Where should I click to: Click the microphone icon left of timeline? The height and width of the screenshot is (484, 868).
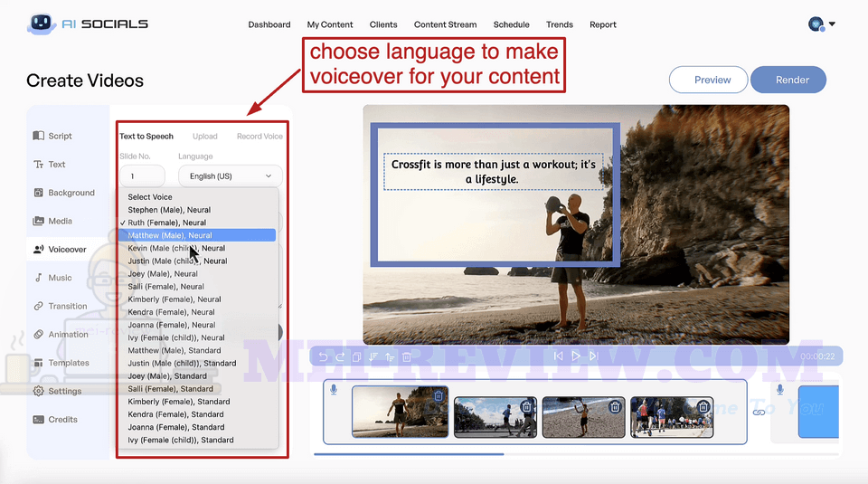(334, 390)
